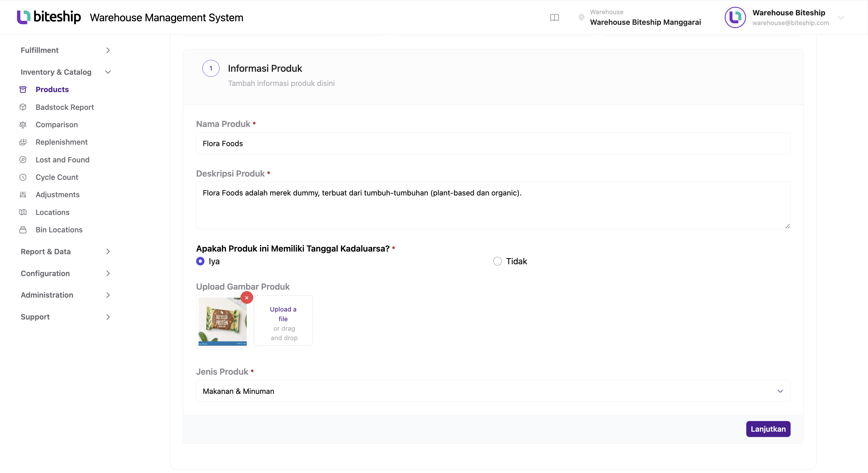Expand the Administration section
868x473 pixels.
tap(66, 295)
